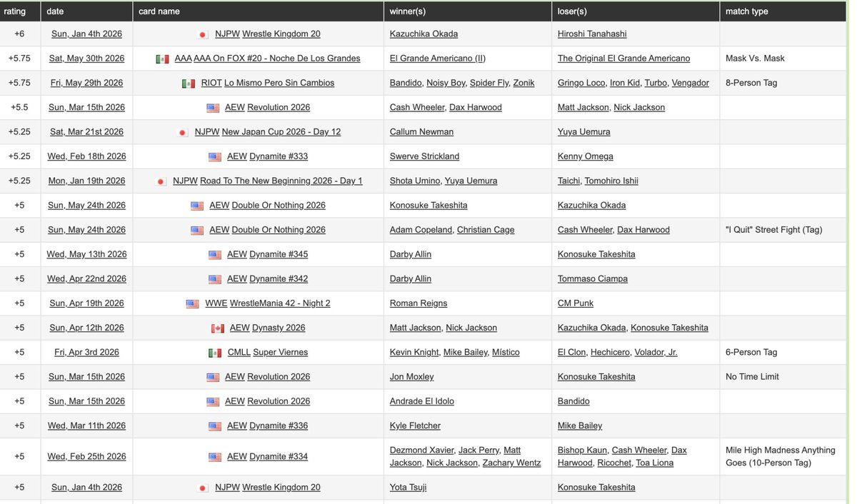The width and height of the screenshot is (857, 504).
Task: Open Tomohiro Ishii wrestler link
Action: [x=611, y=181]
